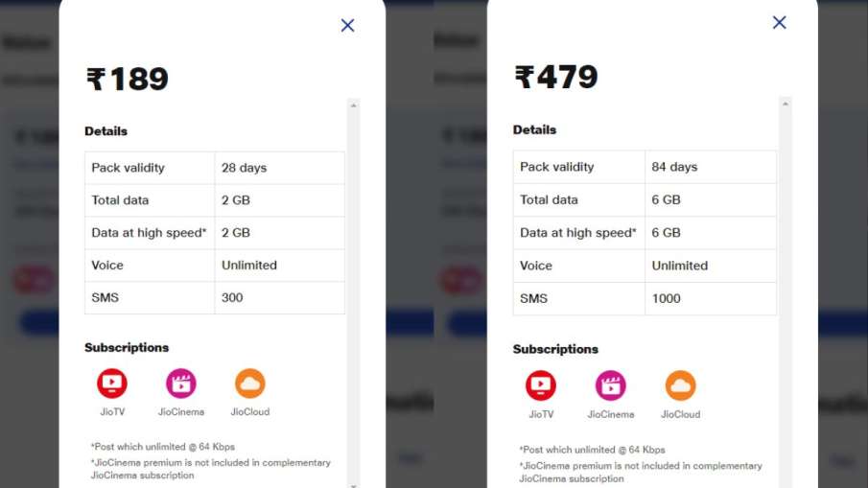Close the ₹189 plan details popup
The width and height of the screenshot is (868, 488).
347,26
